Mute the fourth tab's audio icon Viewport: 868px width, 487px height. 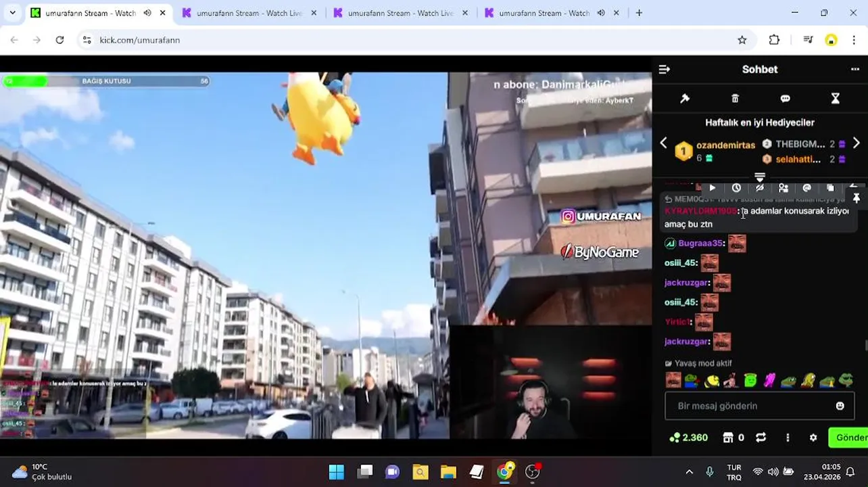(x=601, y=13)
